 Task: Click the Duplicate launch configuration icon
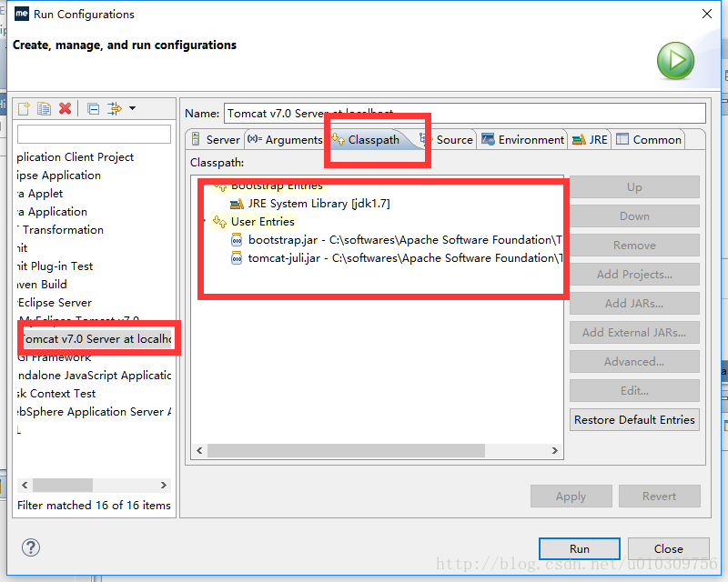(x=44, y=108)
